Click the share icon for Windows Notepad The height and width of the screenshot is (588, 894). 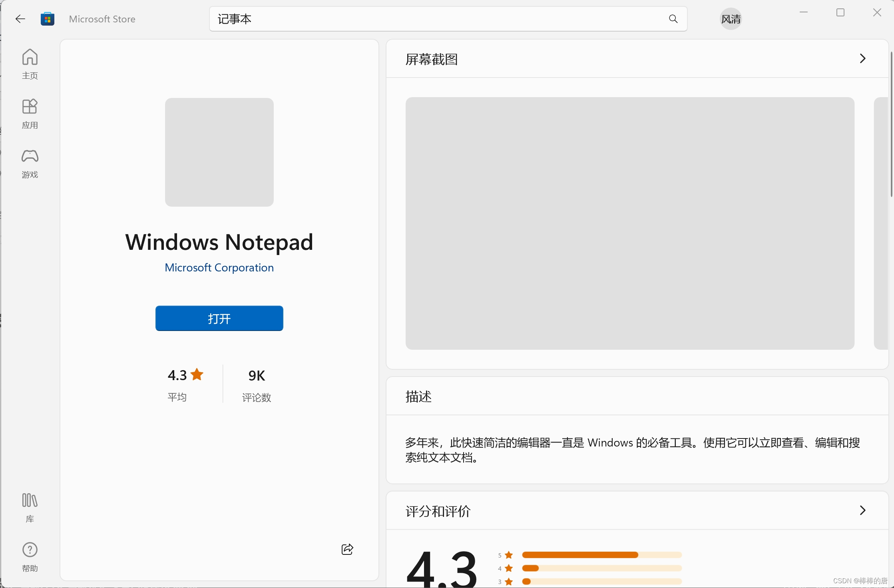click(x=347, y=549)
